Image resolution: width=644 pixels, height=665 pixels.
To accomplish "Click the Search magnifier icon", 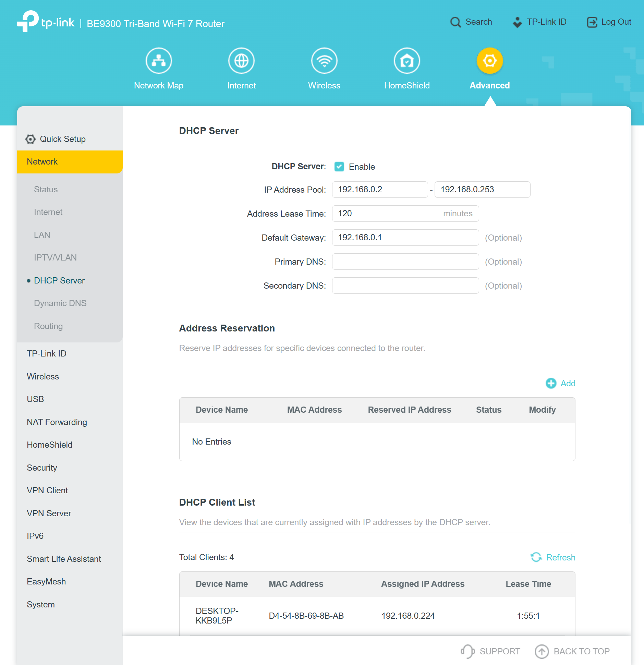I will [455, 22].
